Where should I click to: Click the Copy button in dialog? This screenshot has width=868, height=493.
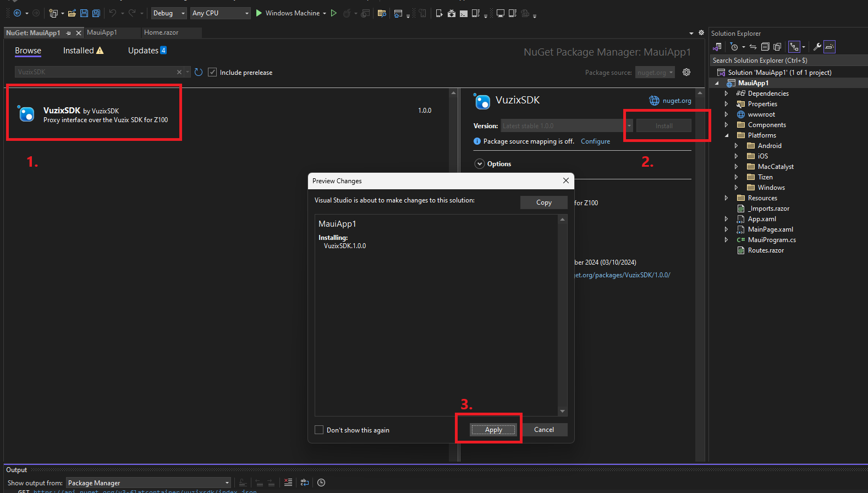point(544,202)
